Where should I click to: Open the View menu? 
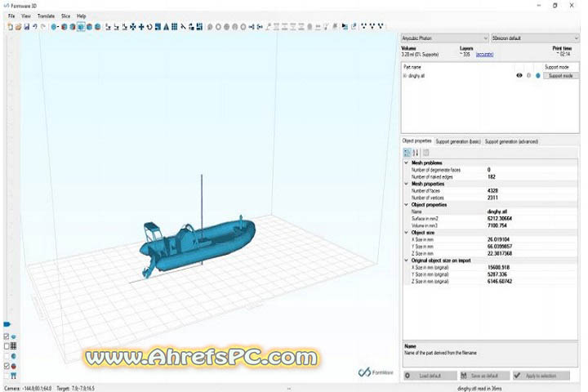pyautogui.click(x=26, y=16)
